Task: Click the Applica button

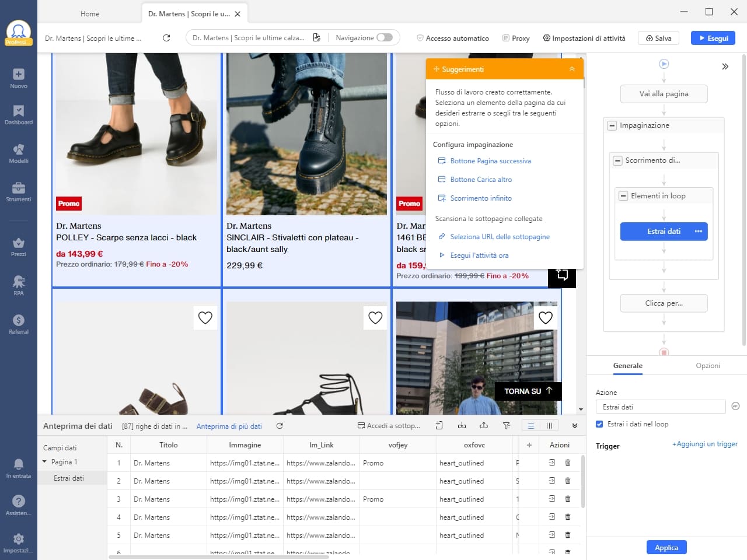Action: click(666, 547)
